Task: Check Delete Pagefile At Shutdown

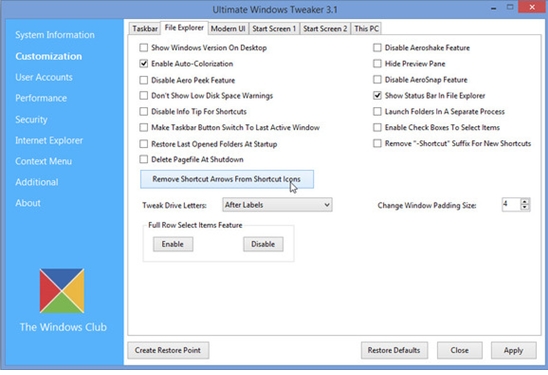Action: (x=144, y=159)
